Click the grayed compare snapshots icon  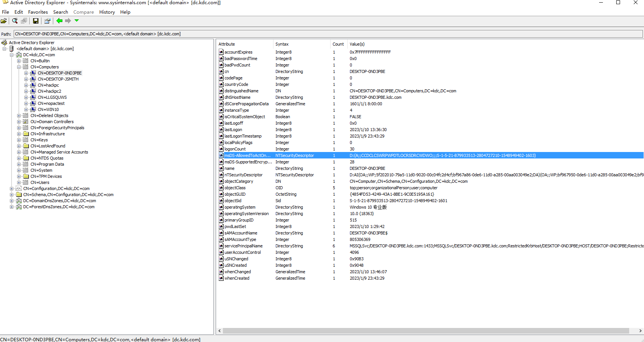pos(24,21)
